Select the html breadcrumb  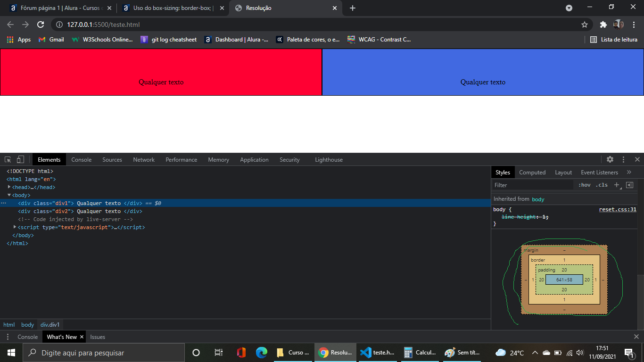pos(9,324)
